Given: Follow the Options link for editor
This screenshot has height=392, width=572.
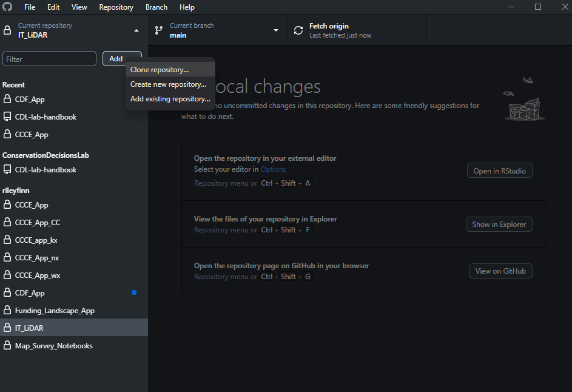Looking at the screenshot, I should pyautogui.click(x=273, y=169).
